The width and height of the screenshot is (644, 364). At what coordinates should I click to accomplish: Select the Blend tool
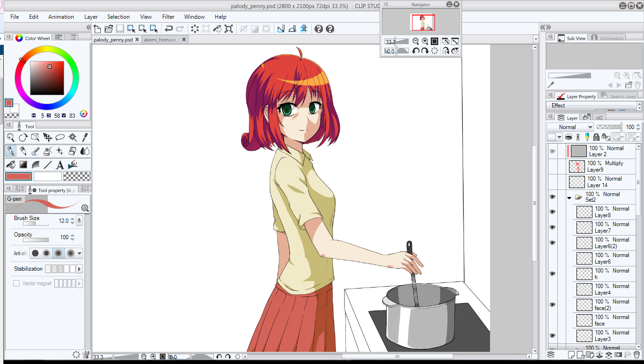(85, 151)
